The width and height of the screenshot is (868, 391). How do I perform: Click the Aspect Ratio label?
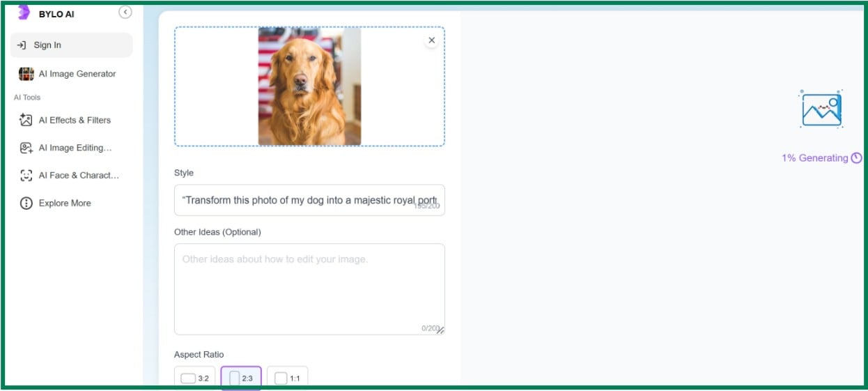click(x=199, y=355)
